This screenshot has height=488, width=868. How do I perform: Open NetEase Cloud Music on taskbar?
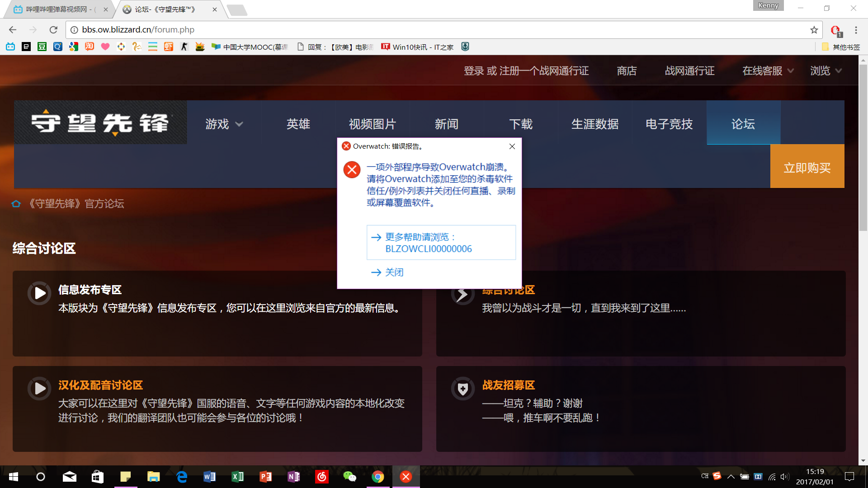322,477
